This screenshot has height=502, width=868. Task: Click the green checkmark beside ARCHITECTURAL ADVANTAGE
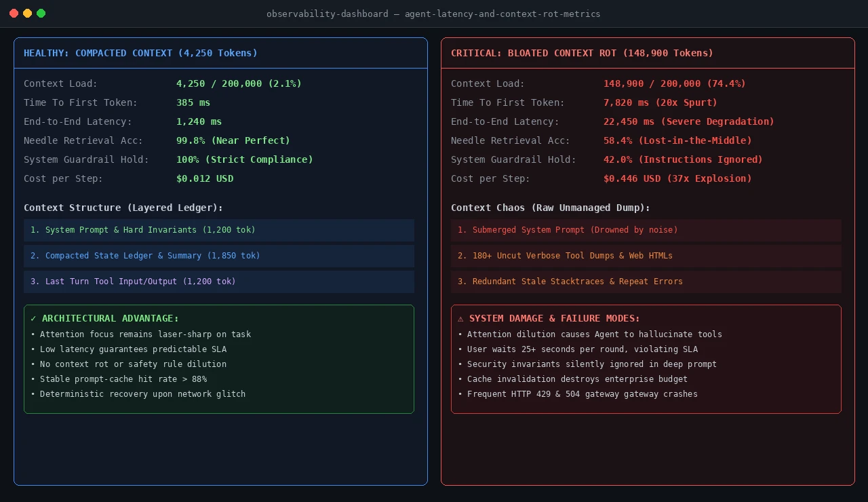coord(33,318)
